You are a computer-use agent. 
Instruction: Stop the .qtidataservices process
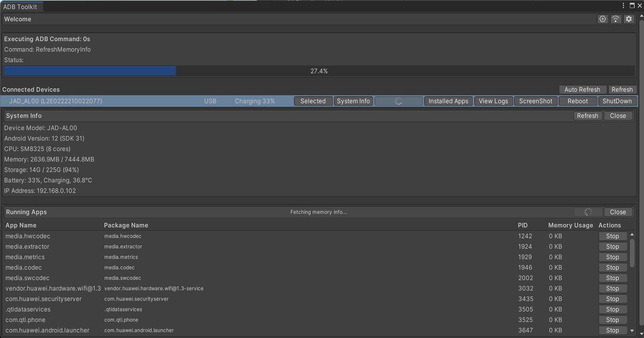pyautogui.click(x=612, y=310)
